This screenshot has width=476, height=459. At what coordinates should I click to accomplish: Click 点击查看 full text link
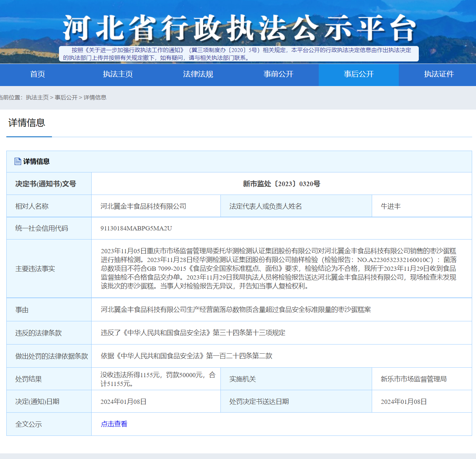pyautogui.click(x=114, y=424)
